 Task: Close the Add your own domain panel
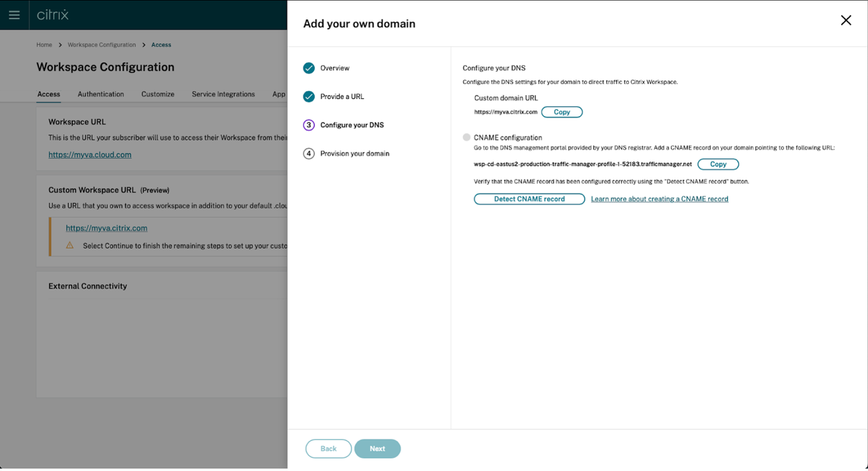point(846,21)
